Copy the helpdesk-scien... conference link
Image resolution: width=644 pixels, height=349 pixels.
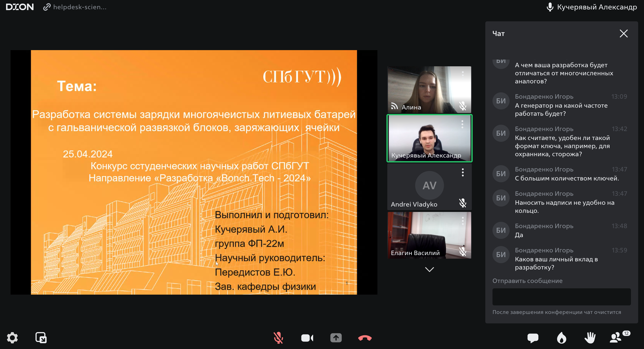(75, 7)
